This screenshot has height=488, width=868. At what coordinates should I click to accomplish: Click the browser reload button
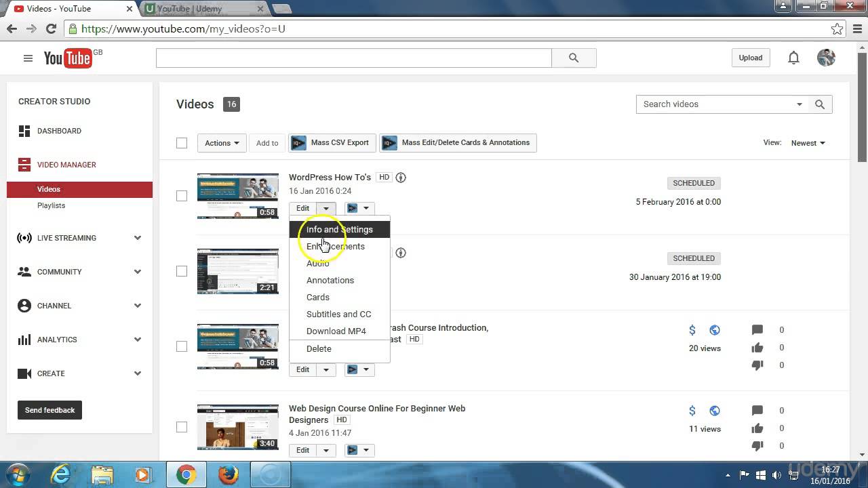coord(51,29)
